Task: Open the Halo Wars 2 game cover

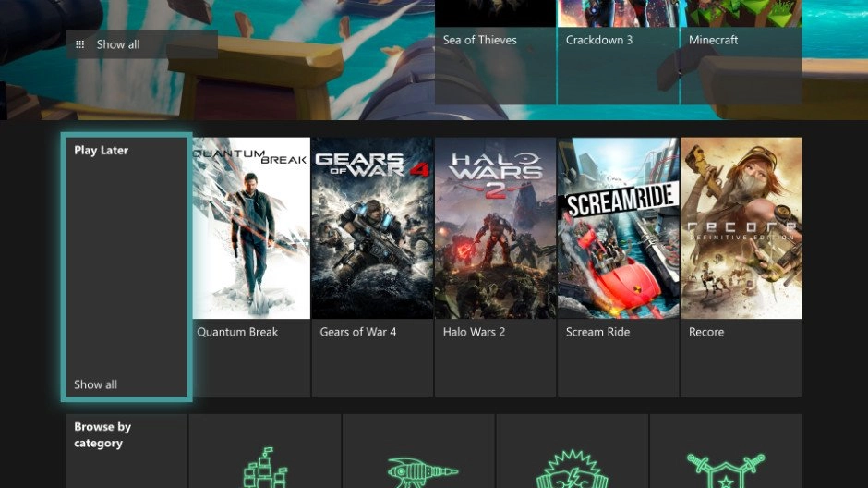Action: coord(496,228)
